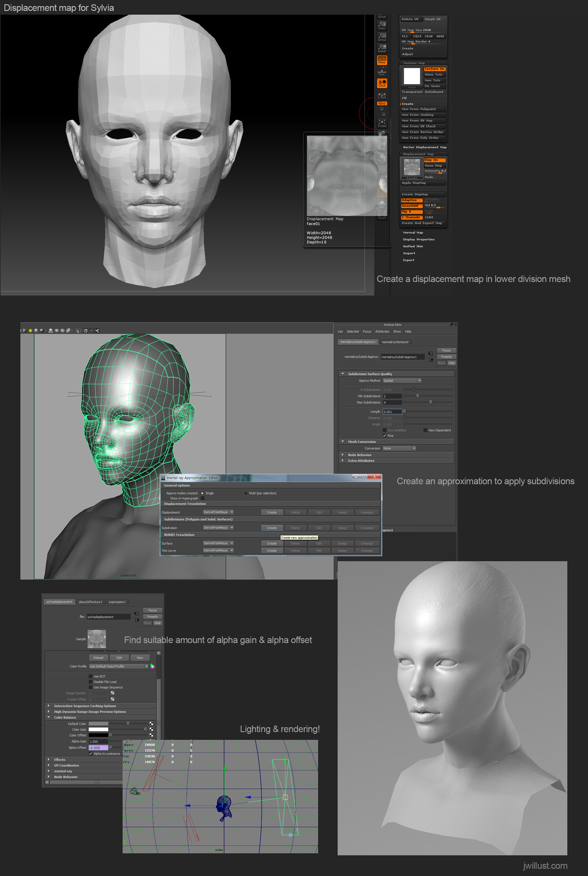The width and height of the screenshot is (588, 876).
Task: Adjust the Max Subdivisions slider
Action: click(x=430, y=402)
